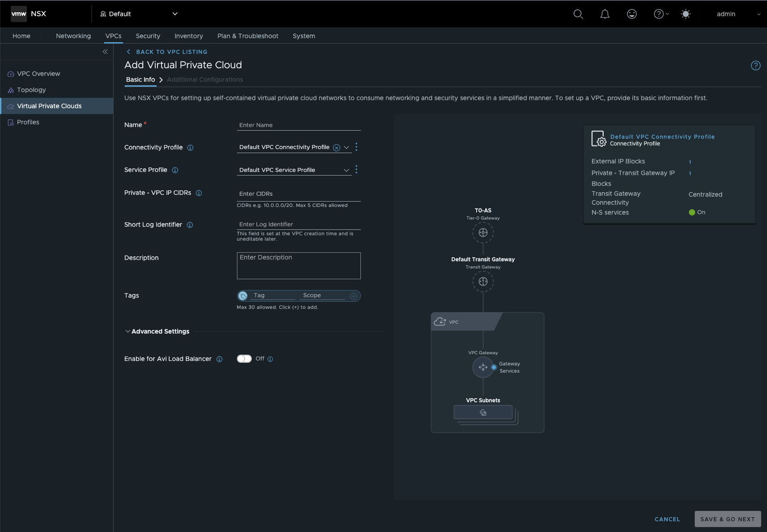The height and width of the screenshot is (532, 767).
Task: Go to Additional Configurations step
Action: (x=205, y=79)
